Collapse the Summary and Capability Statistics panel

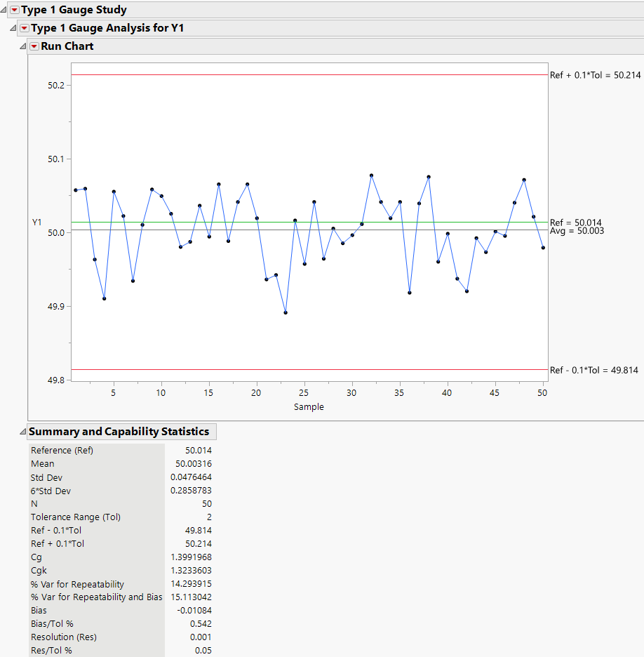click(24, 431)
